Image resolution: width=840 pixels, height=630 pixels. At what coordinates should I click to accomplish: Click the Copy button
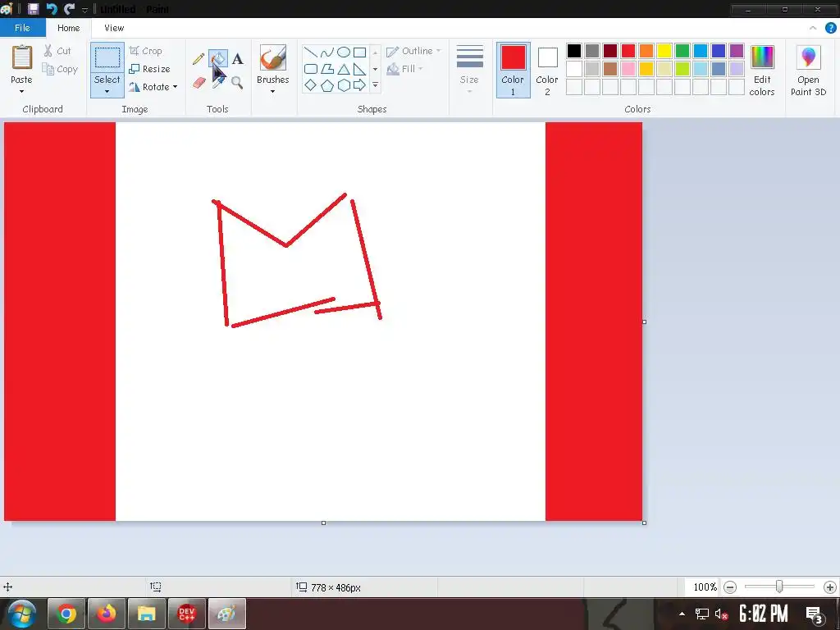point(60,69)
